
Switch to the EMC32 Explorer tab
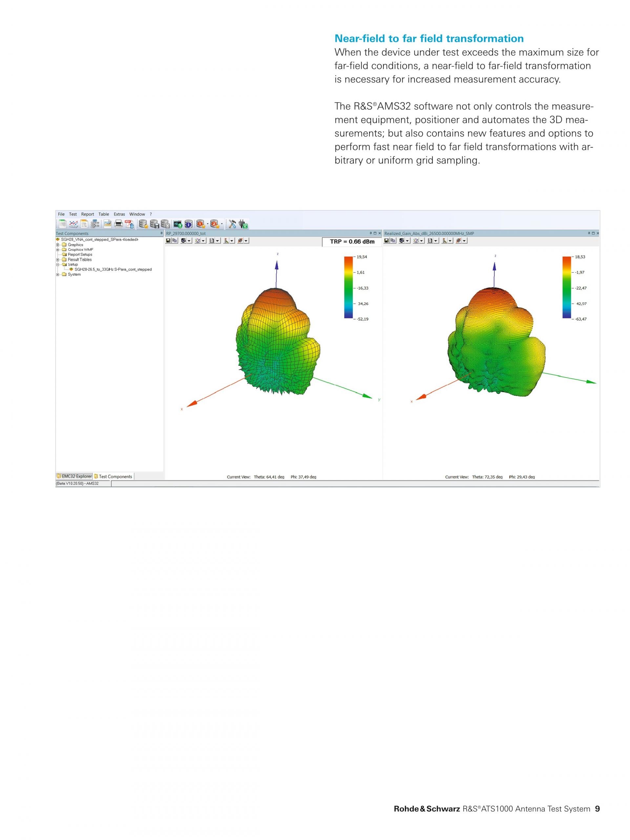pyautogui.click(x=74, y=476)
